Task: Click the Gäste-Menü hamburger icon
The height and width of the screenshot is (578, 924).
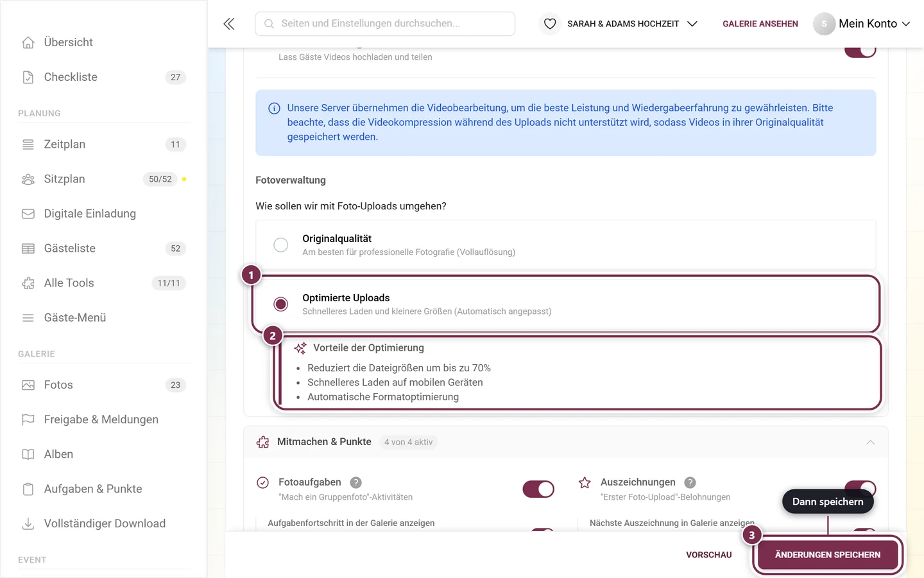Action: 28,318
